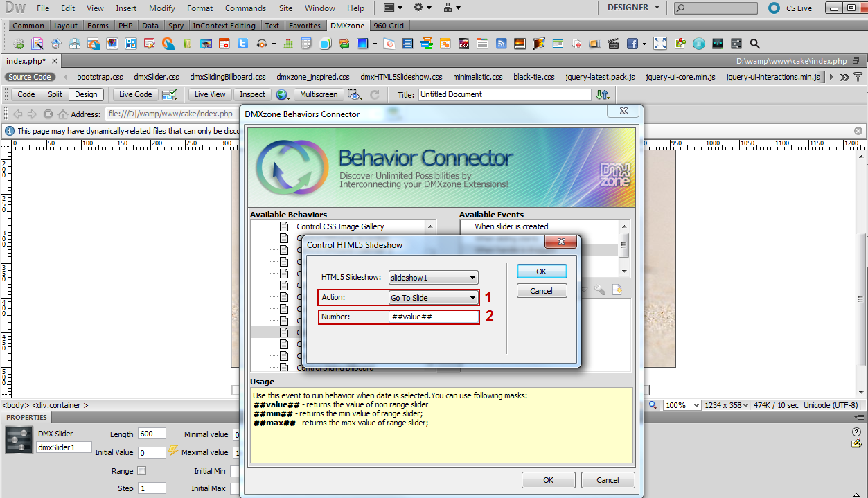The width and height of the screenshot is (868, 498).
Task: Open the Facebook icon dropdown arrow
Action: coord(644,44)
